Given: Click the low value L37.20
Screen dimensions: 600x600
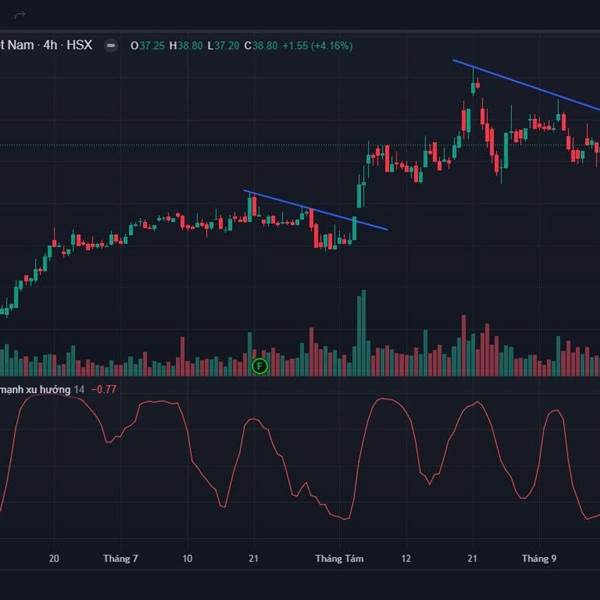Looking at the screenshot, I should (x=223, y=46).
